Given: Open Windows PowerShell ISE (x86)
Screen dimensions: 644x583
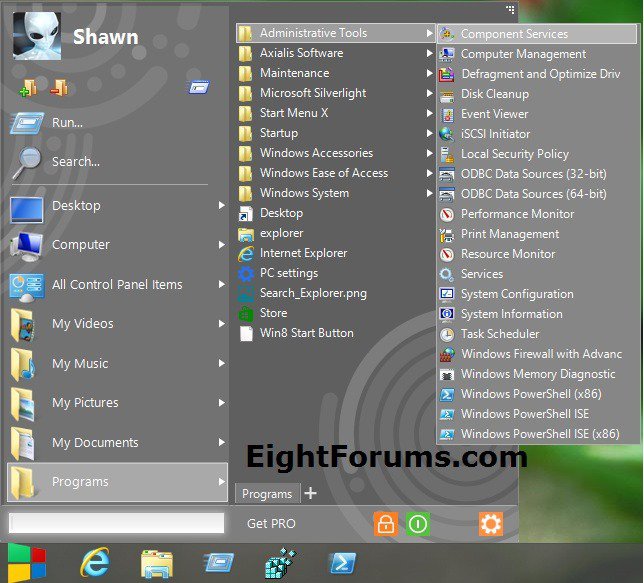Looking at the screenshot, I should pos(537,434).
